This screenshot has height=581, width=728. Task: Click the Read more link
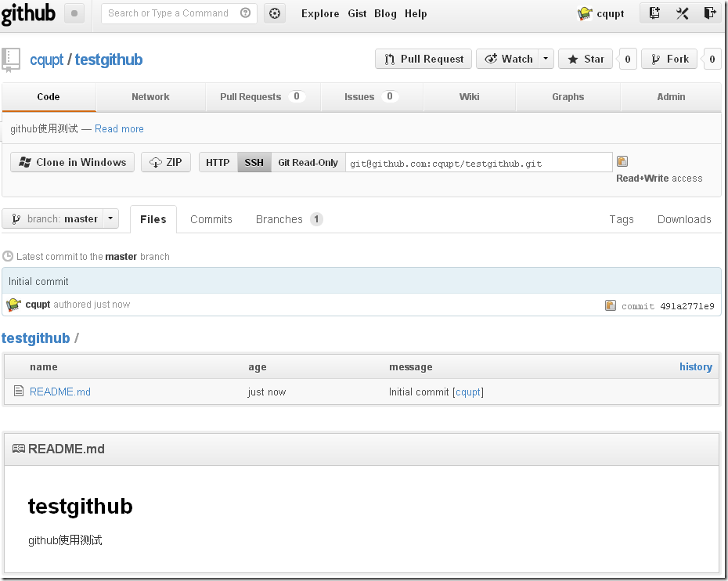(119, 128)
